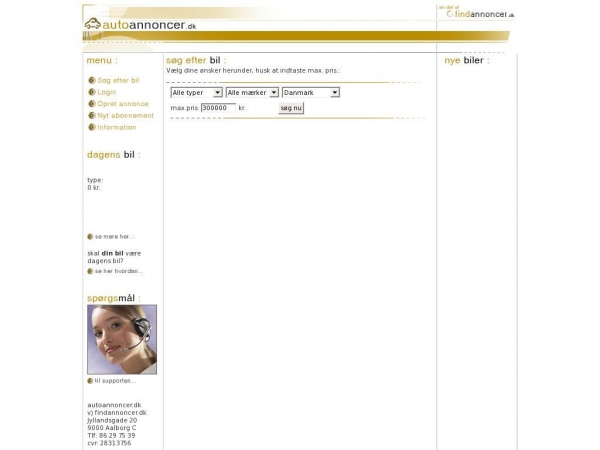Image resolution: width=600 pixels, height=450 pixels.
Task: Click the dagens bil heading
Action: pos(114,155)
